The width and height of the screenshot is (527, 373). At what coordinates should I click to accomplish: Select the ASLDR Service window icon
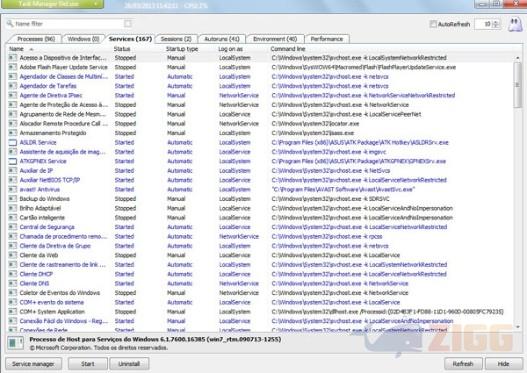pyautogui.click(x=13, y=142)
